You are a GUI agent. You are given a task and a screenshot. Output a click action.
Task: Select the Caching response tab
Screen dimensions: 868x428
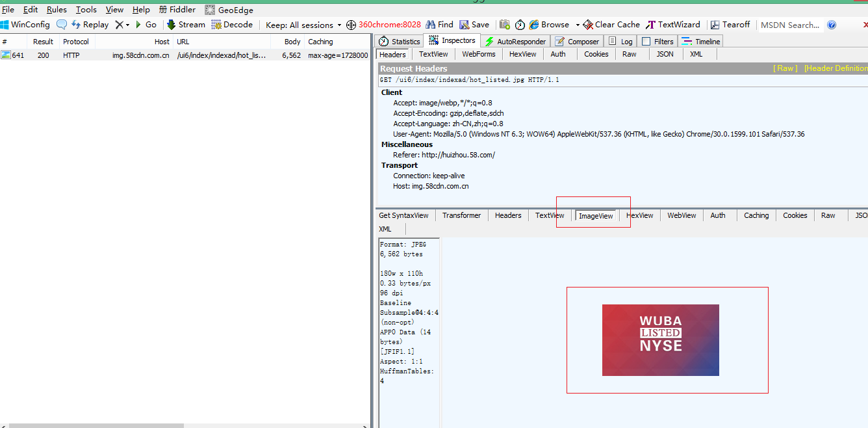coord(756,215)
